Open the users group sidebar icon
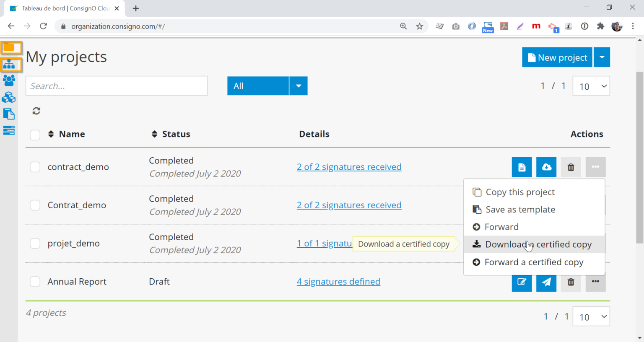Viewport: 644px width, 342px height. coord(9,80)
